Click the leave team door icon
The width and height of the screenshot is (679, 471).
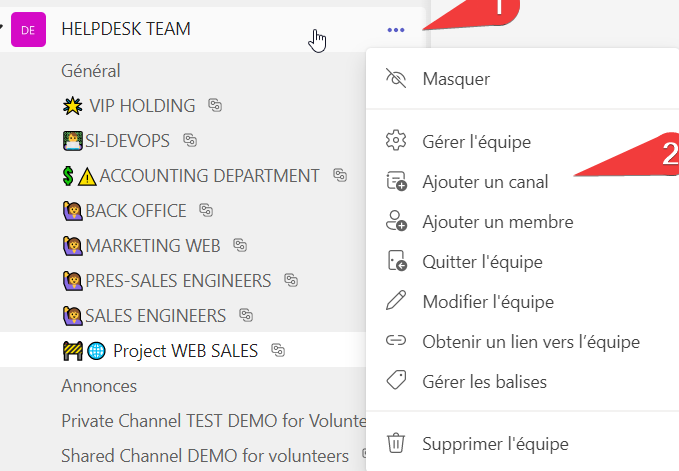(396, 262)
